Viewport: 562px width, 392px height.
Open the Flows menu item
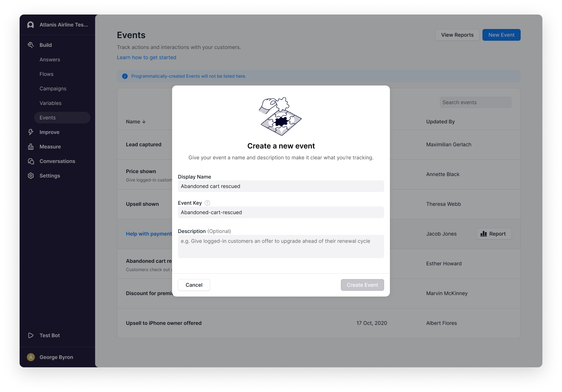[x=46, y=74]
